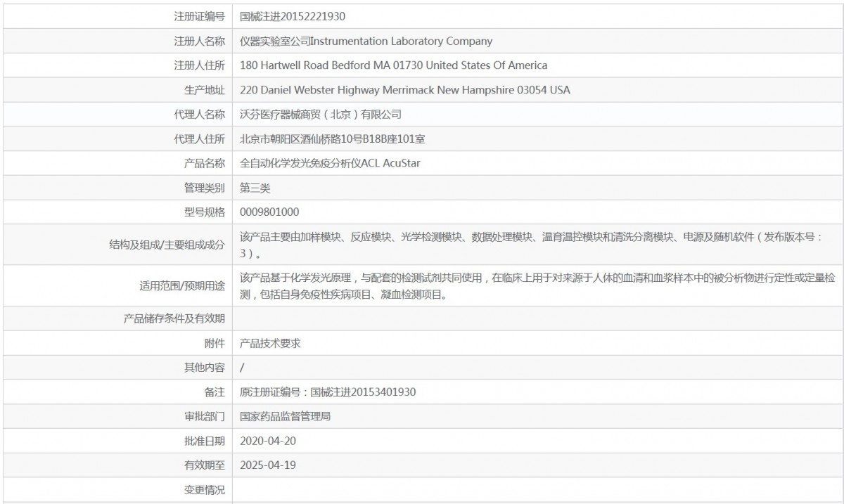844x504 pixels.
Task: Click product name 全自动化学发光免疫分析仪ACL AcuStar
Action: (330, 164)
